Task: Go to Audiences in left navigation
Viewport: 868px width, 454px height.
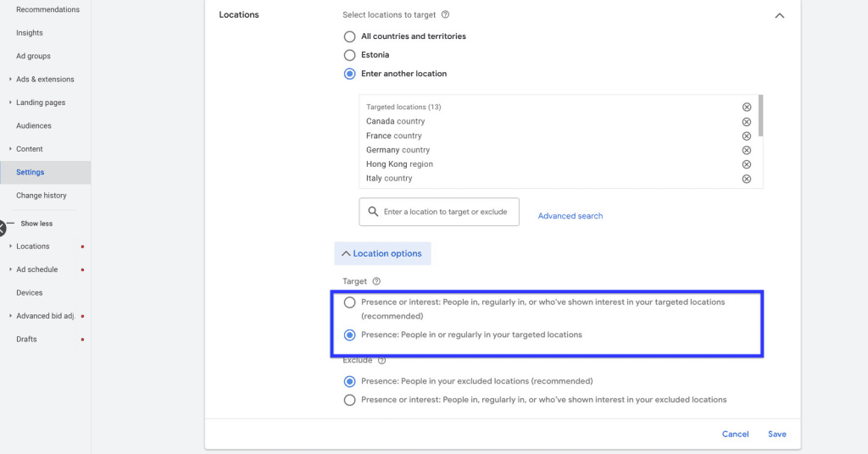Action: (34, 125)
